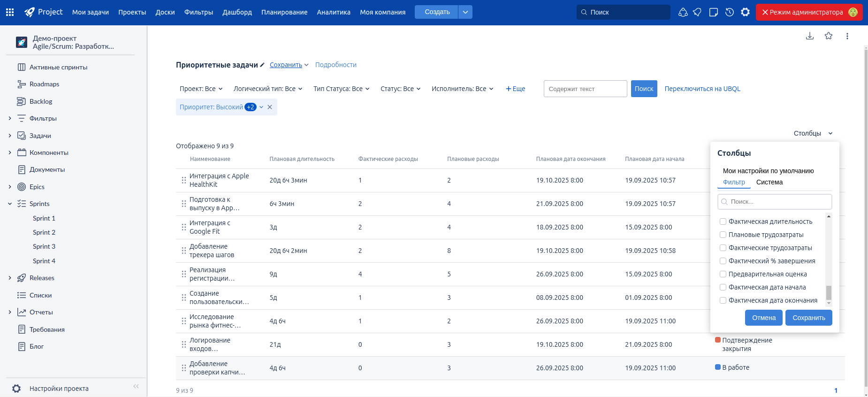Enable the Плановые трудозатраты checkbox
The height and width of the screenshot is (397, 868).
click(x=723, y=235)
